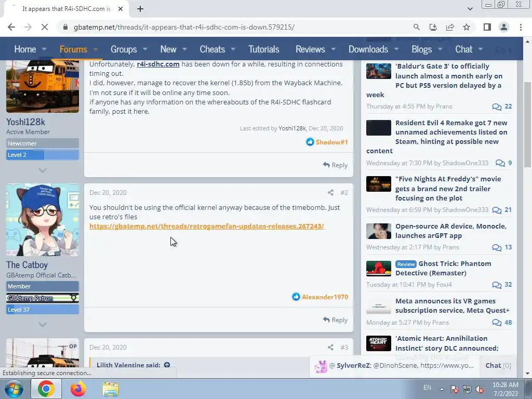Open the Cheats nav item
This screenshot has width=532, height=399.
tap(212, 49)
